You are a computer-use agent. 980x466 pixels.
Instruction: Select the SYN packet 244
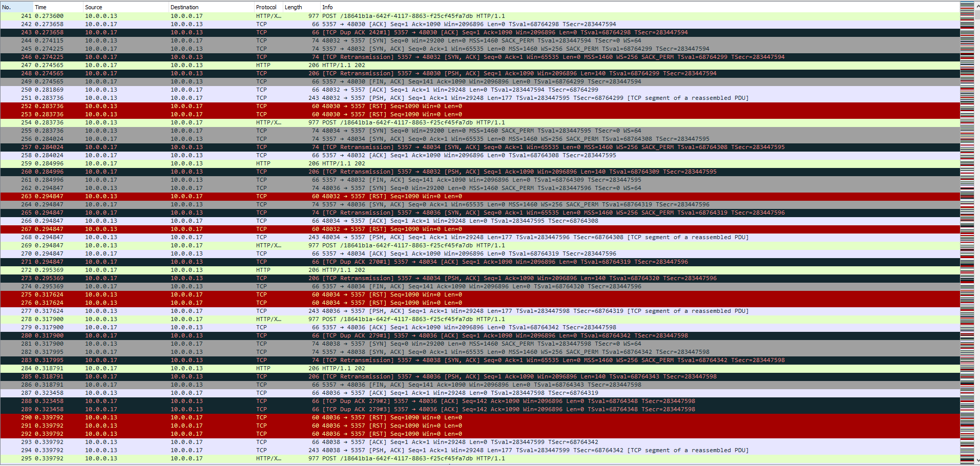coord(359,40)
